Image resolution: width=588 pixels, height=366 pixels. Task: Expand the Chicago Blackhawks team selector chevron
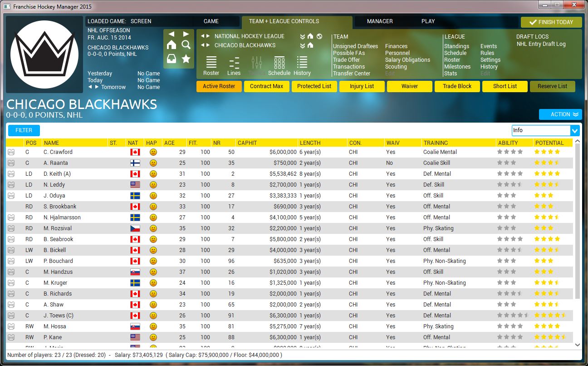(x=303, y=45)
